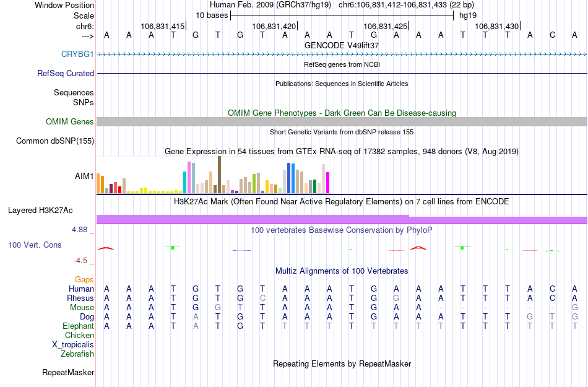Select the 100 Vert. Cons track label
The height and width of the screenshot is (387, 588).
click(x=35, y=245)
